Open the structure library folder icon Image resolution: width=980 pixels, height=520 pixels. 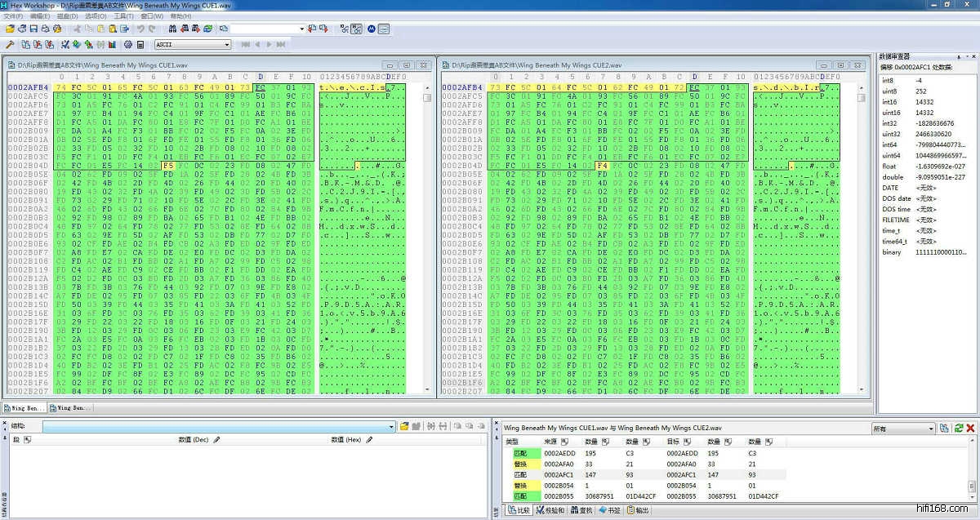point(403,426)
